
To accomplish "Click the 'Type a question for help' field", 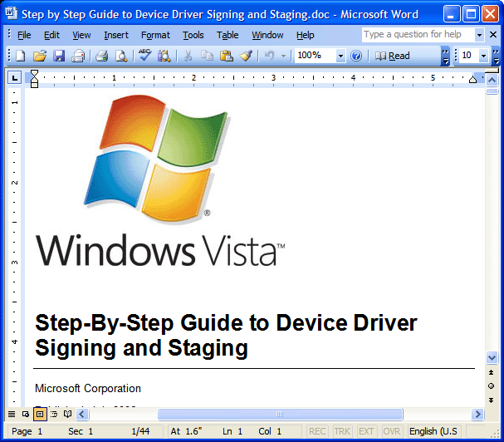I will tap(416, 35).
